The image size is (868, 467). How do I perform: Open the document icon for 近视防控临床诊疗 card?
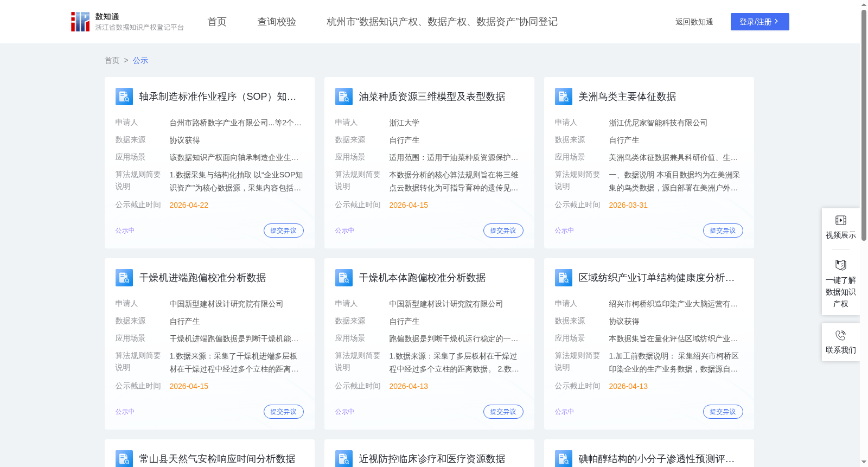344,458
